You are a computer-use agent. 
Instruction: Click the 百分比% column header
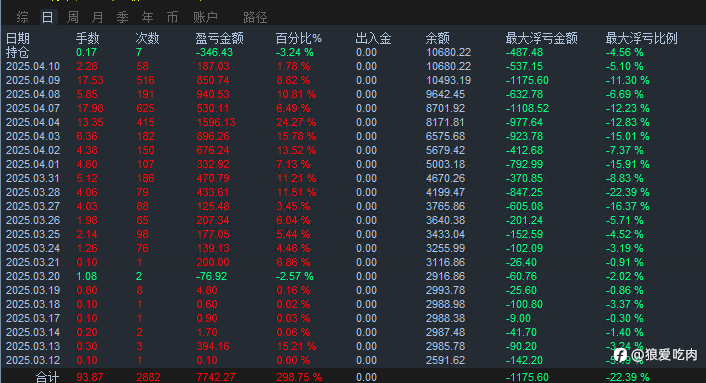click(x=299, y=38)
